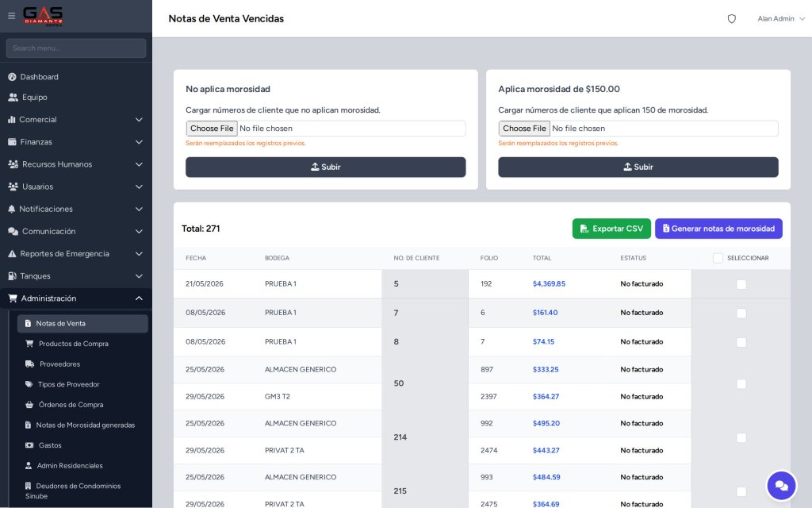812x508 pixels.
Task: Open Gastos submenu item
Action: [x=82, y=445]
